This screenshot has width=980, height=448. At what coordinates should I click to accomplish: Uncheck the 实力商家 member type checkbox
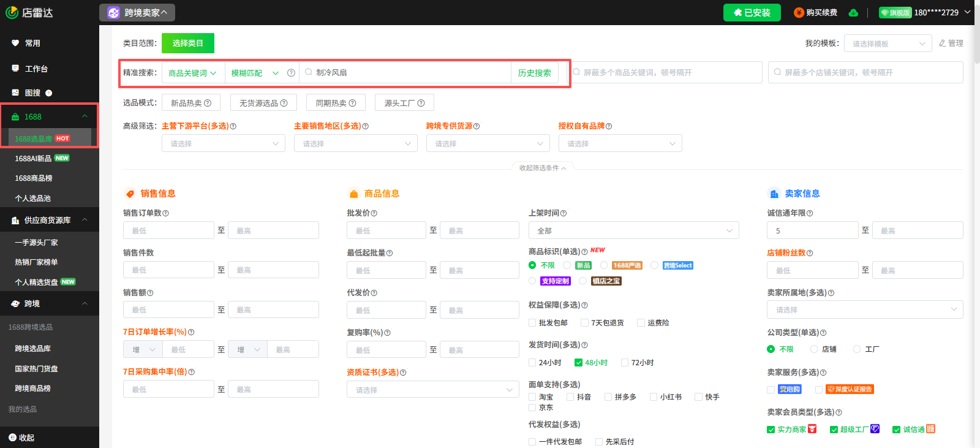(x=771, y=429)
